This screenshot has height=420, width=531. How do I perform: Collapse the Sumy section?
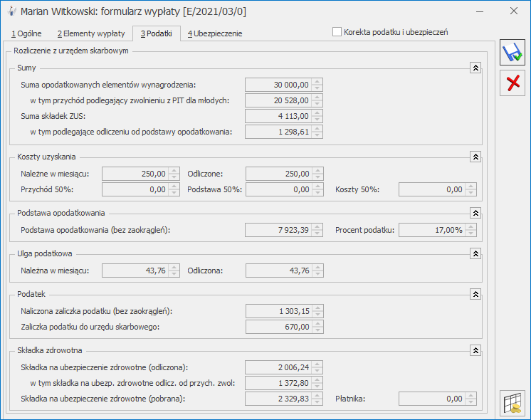pos(475,68)
